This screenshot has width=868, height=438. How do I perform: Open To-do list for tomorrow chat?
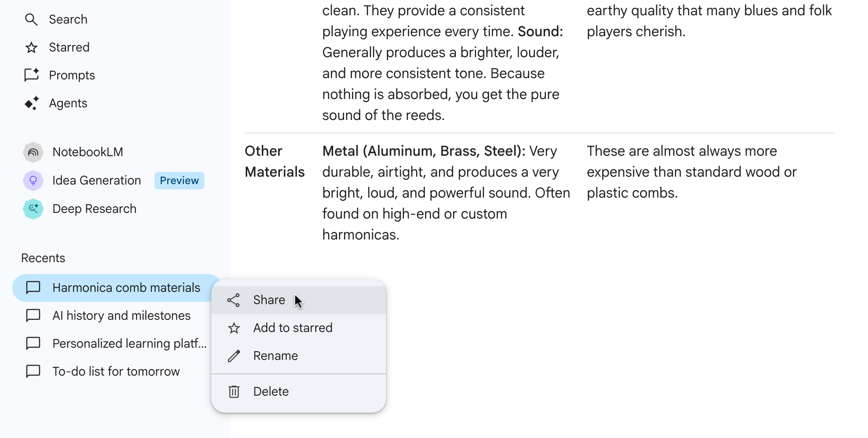[x=116, y=372]
